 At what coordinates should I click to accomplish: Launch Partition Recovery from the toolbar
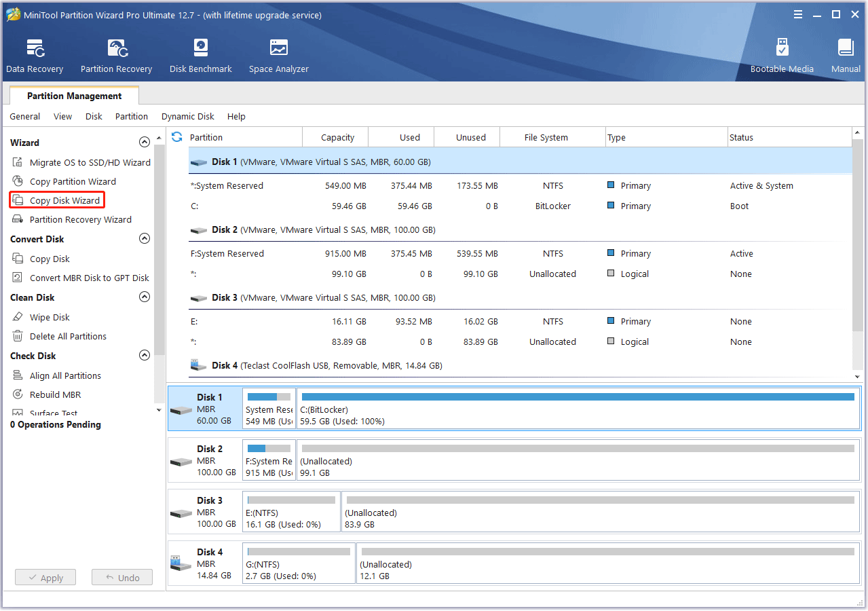point(116,56)
